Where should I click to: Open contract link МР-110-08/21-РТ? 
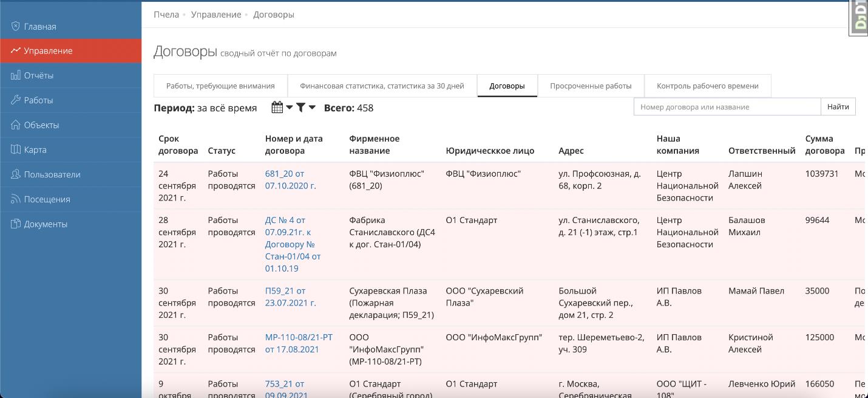[x=299, y=343]
